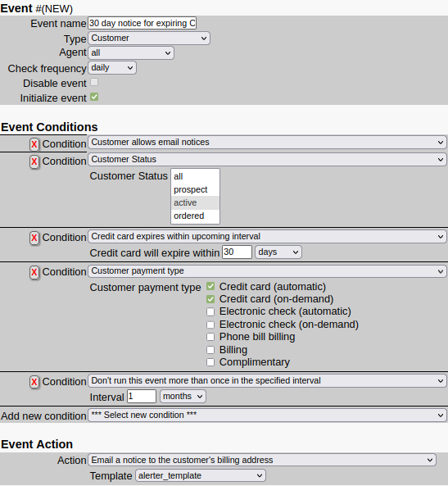Click the credit card expire days number field
This screenshot has height=486, width=448.
237,252
